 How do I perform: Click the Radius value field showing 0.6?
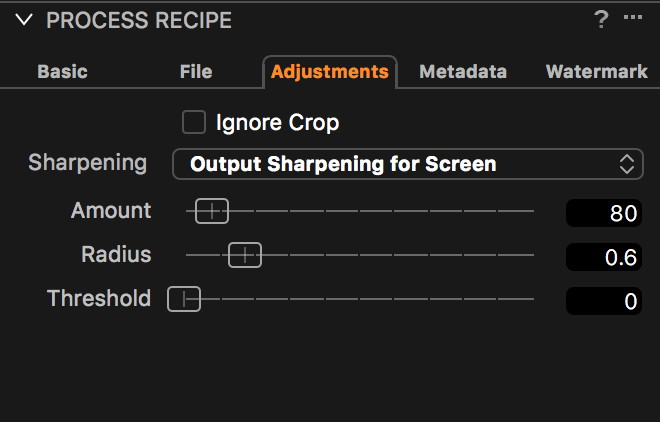(x=603, y=257)
